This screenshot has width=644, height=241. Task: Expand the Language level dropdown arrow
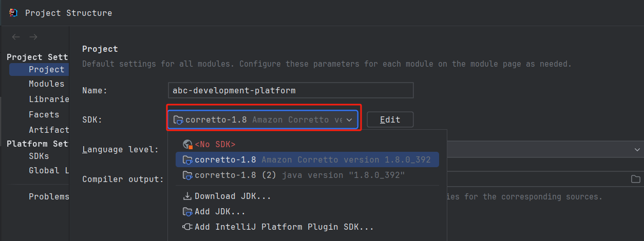point(637,149)
